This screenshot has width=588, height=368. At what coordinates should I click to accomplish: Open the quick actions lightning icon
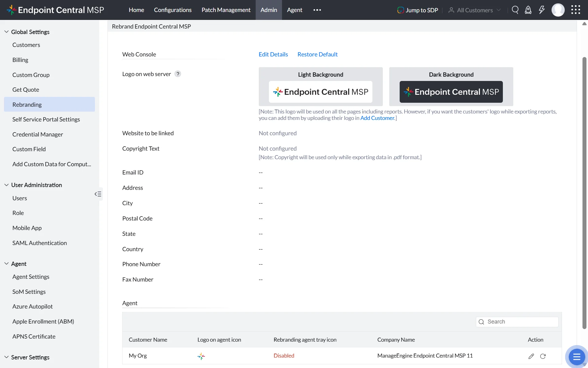pyautogui.click(x=542, y=10)
